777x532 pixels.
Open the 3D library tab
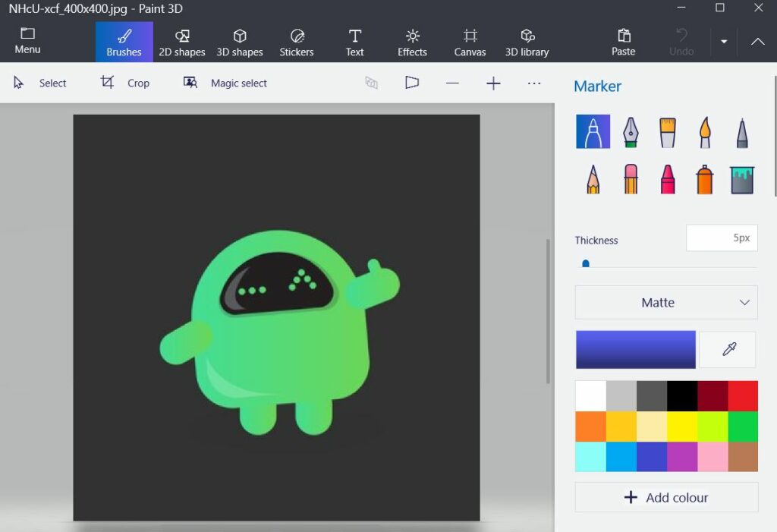527,42
